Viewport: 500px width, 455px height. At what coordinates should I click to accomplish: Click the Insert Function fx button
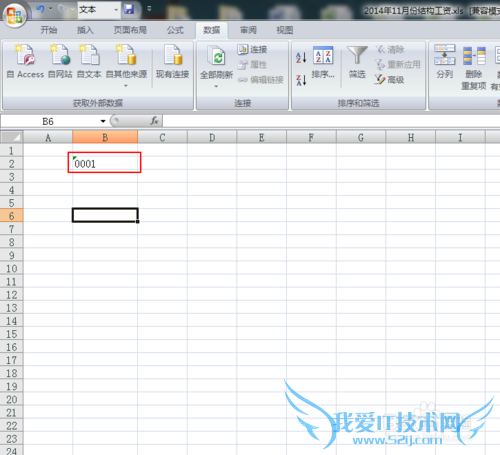pyautogui.click(x=154, y=121)
